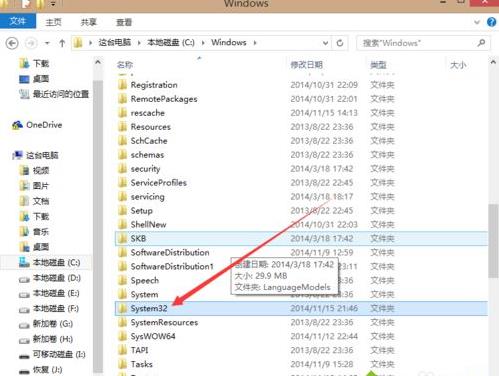Click the magnifier search icon

481,43
